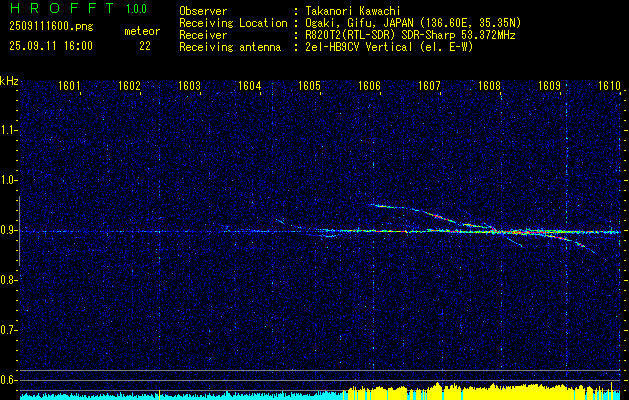
Task: Select the version number 1.0.0
Action: tap(136, 8)
